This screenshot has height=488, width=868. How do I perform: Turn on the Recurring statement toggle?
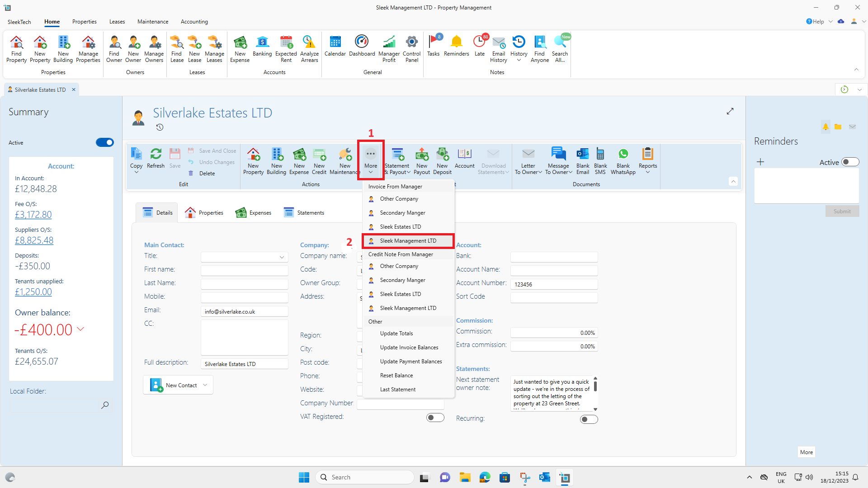589,419
